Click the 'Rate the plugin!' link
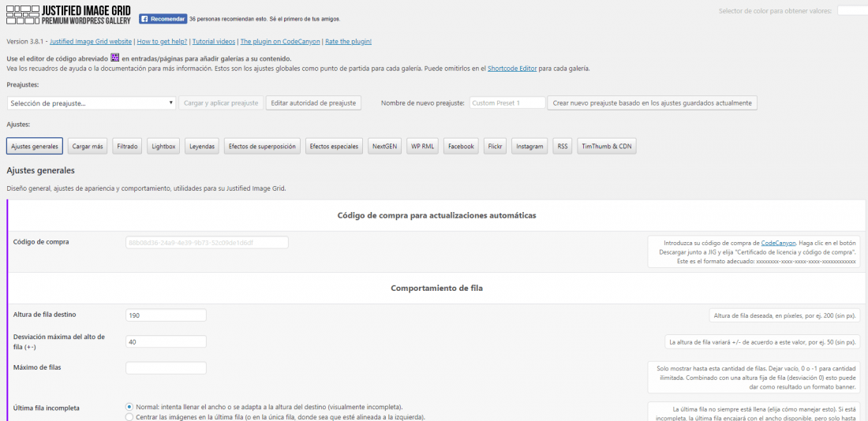 (x=348, y=42)
